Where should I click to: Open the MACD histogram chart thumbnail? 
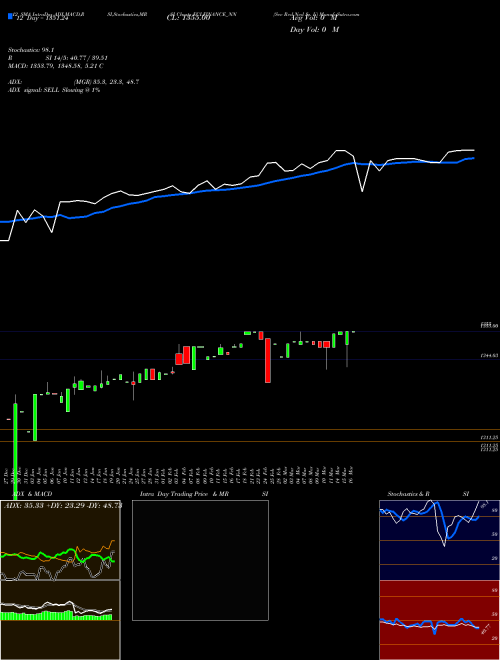pyautogui.click(x=60, y=620)
